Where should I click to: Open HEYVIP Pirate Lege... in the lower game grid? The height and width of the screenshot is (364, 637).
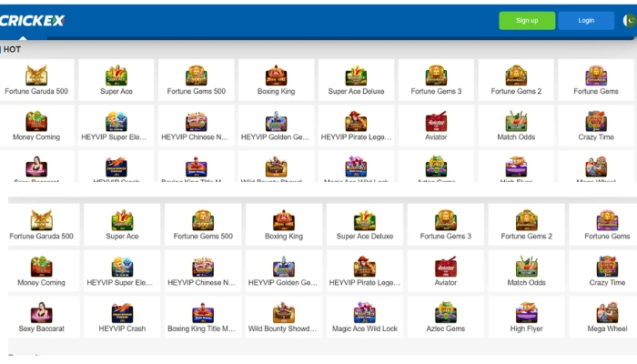365,271
